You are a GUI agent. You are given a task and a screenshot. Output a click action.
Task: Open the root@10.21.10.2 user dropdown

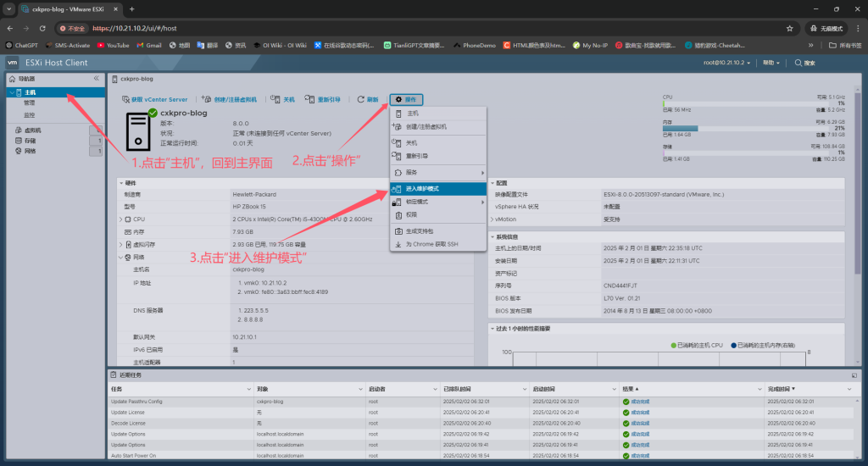click(x=726, y=63)
